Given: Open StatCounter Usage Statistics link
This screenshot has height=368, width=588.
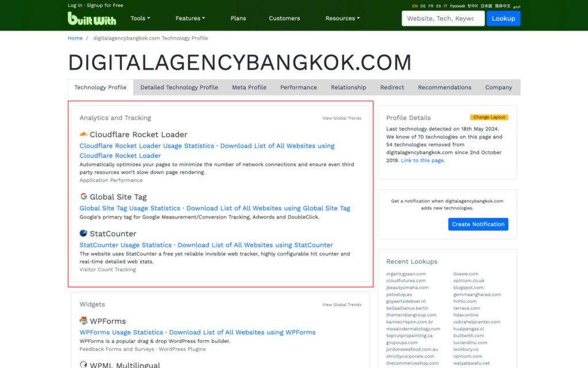Looking at the screenshot, I should click(125, 245).
